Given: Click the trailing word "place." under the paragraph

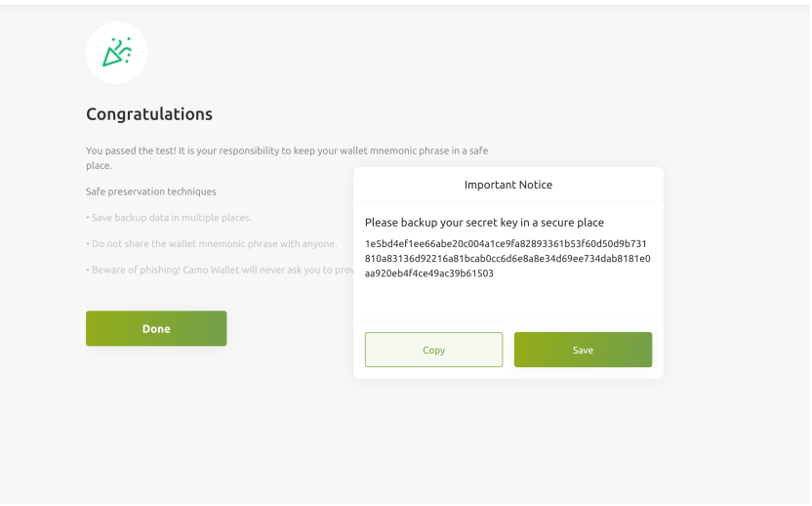Looking at the screenshot, I should 100,166.
